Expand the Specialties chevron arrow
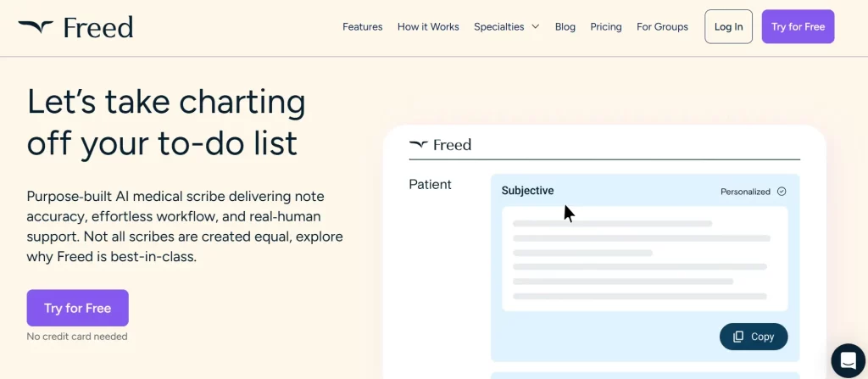868x379 pixels. [536, 27]
